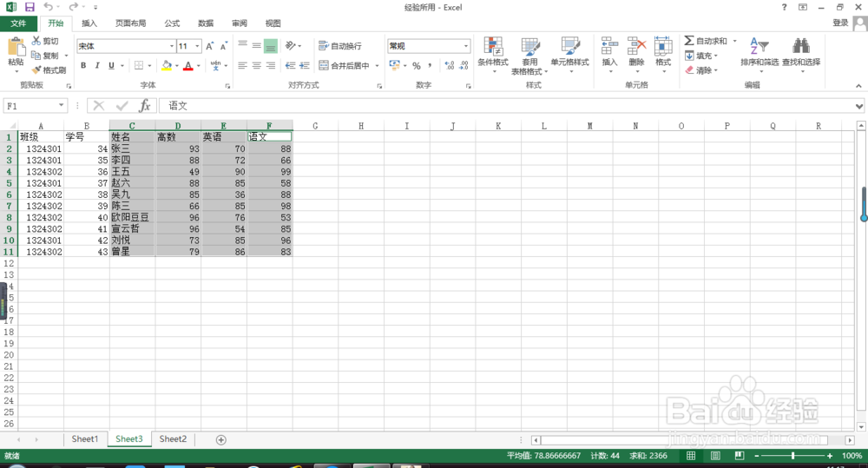Click the Copy icon
The height and width of the screenshot is (468, 868).
[x=36, y=56]
